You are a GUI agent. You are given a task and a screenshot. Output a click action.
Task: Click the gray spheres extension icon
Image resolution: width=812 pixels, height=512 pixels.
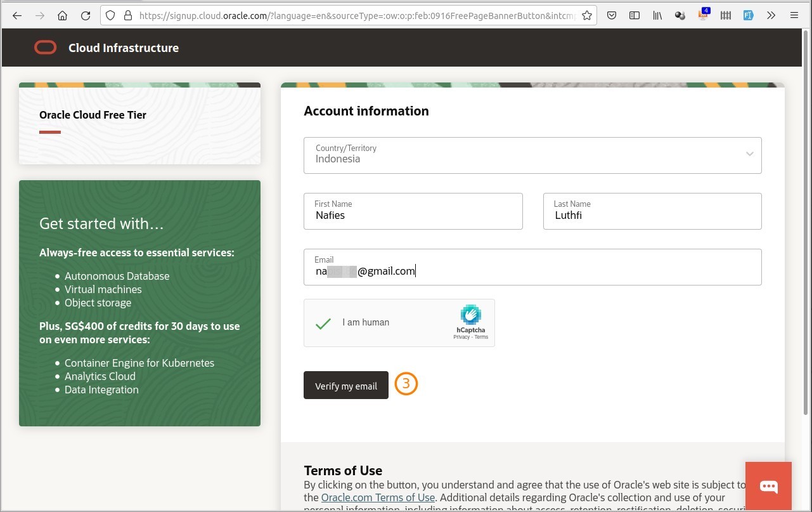click(680, 16)
